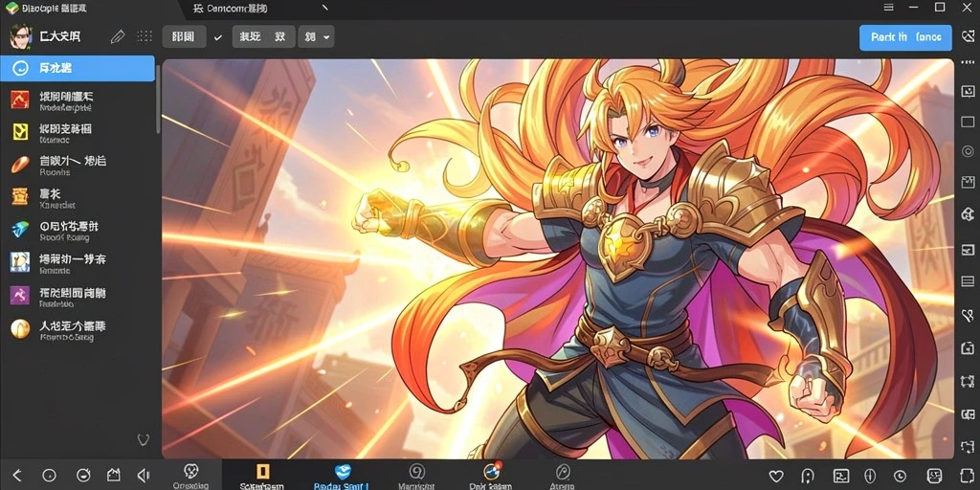980x490 pixels.
Task: Click the blue button at top right
Action: (905, 37)
